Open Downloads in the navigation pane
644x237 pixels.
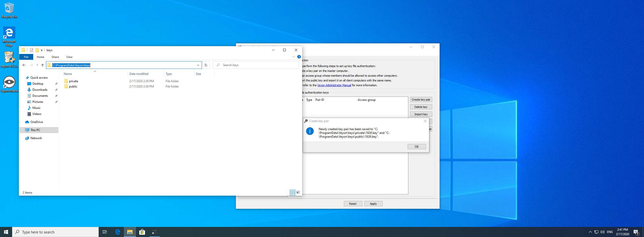pos(40,90)
